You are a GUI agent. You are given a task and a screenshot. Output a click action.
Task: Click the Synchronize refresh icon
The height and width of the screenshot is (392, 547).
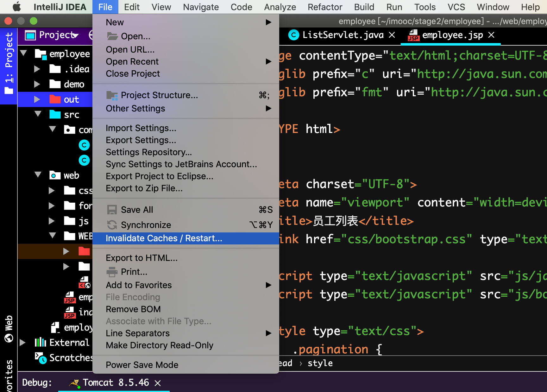112,225
